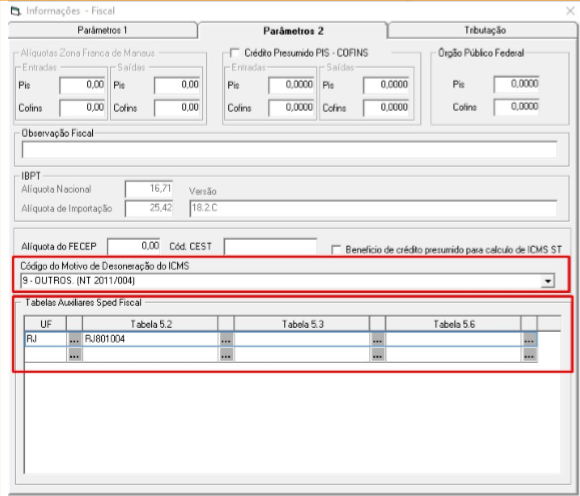Click the empty Tabela 5.6 cell in RJ row

point(453,339)
